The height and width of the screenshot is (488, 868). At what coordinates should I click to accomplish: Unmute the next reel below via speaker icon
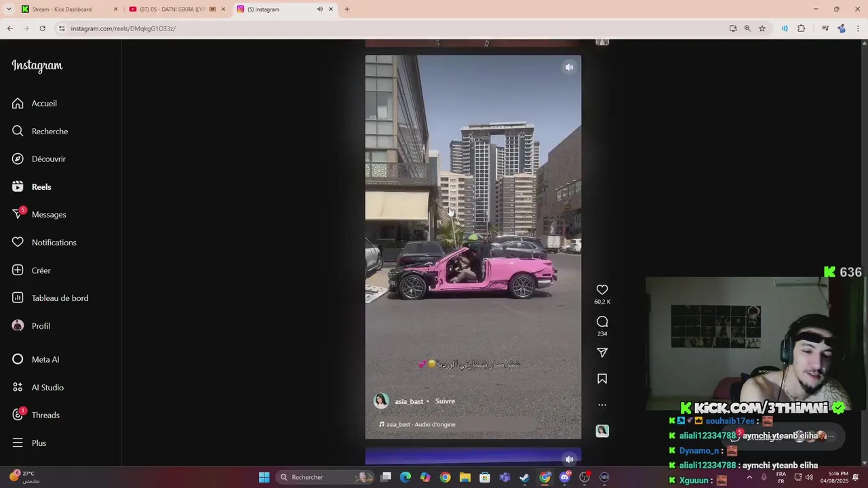(570, 459)
